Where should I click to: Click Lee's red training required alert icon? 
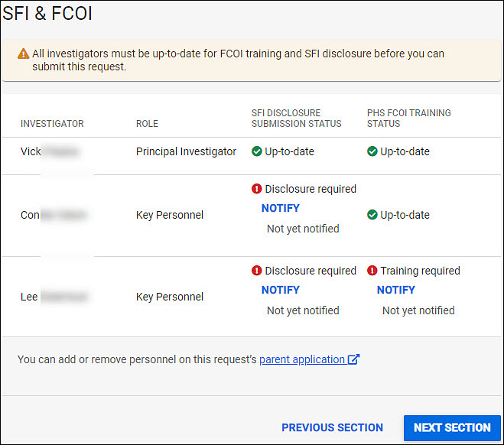(372, 271)
